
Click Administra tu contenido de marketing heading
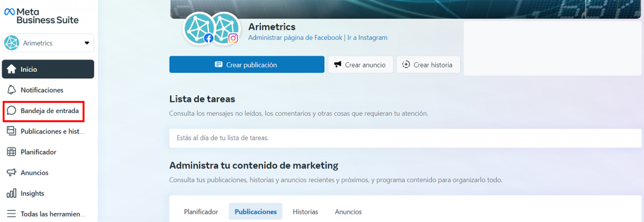pos(254,165)
